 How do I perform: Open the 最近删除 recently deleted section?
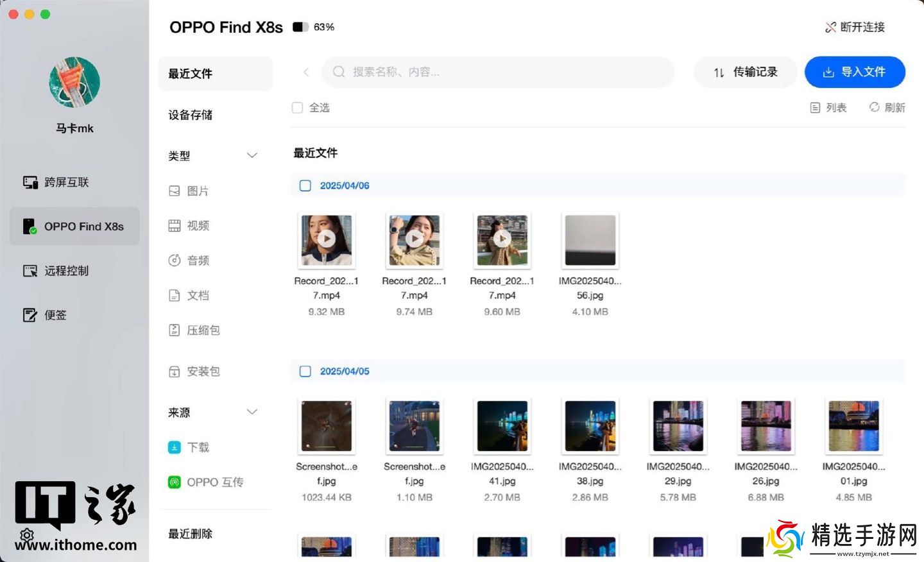click(x=191, y=534)
